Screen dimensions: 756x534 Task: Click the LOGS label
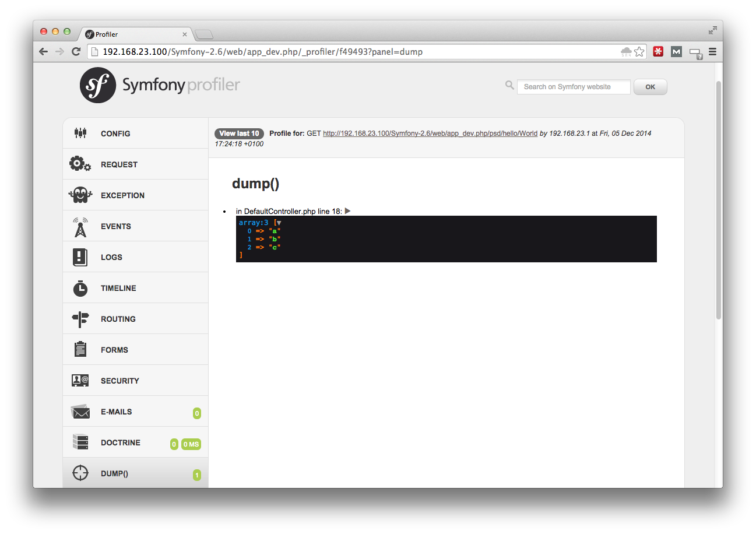tap(112, 257)
